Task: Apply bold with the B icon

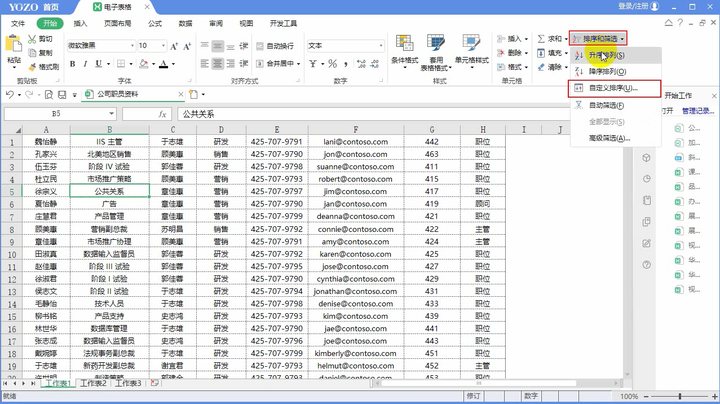Action: (x=74, y=66)
